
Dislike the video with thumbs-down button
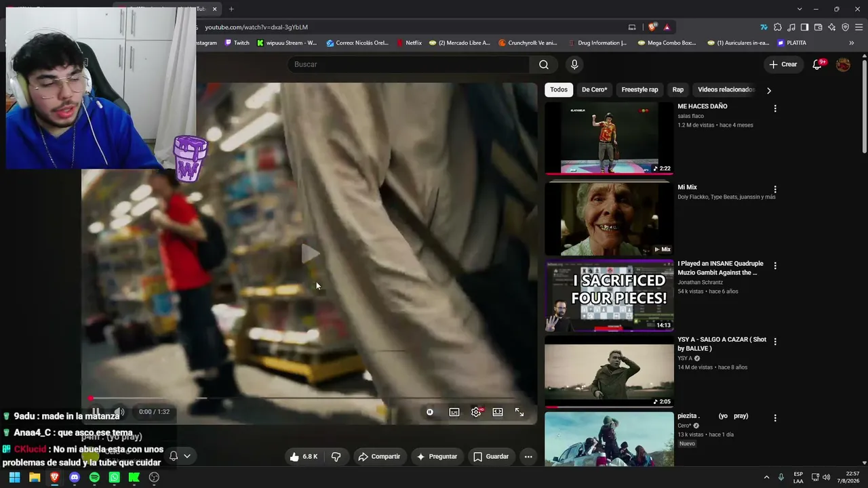336,457
